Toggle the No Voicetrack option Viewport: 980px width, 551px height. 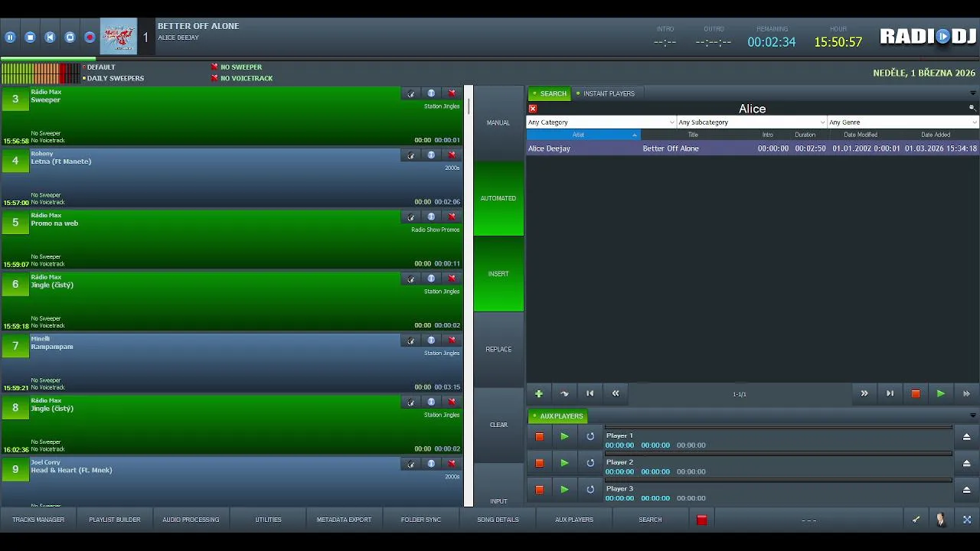(242, 78)
